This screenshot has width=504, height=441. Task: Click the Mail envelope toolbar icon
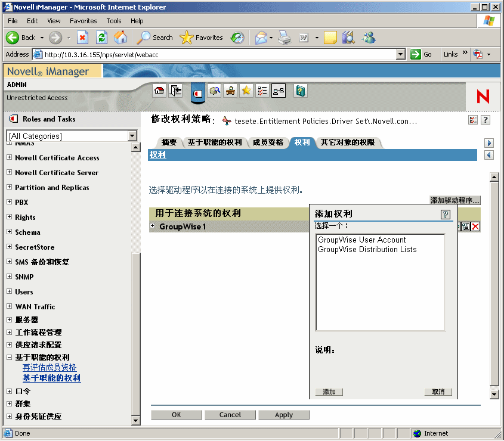click(261, 38)
